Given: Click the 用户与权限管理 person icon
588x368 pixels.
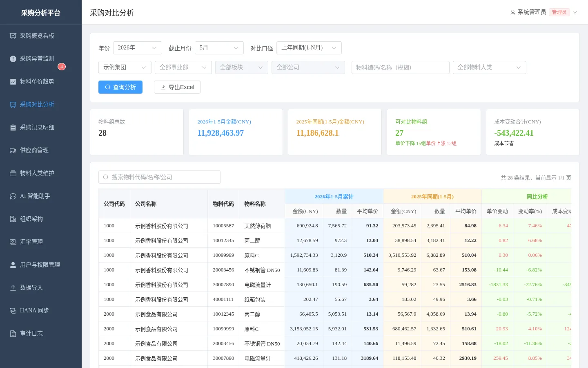Looking at the screenshot, I should (x=13, y=265).
